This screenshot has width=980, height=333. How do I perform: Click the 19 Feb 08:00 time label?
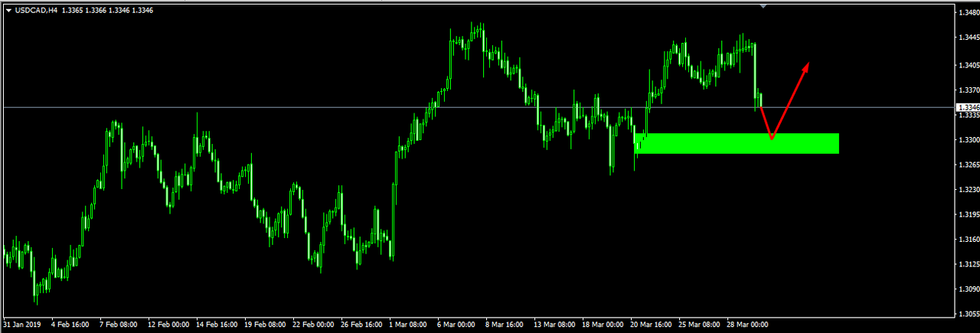264,325
